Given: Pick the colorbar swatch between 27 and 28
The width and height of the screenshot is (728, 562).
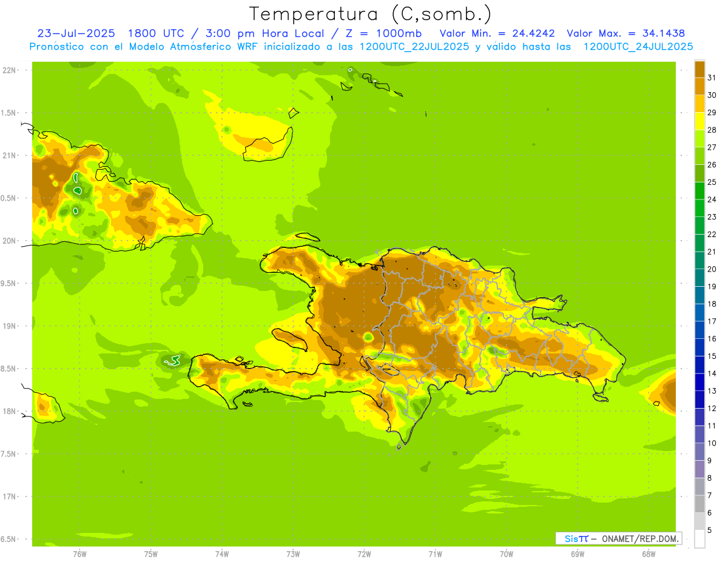Looking at the screenshot, I should click(x=699, y=138).
